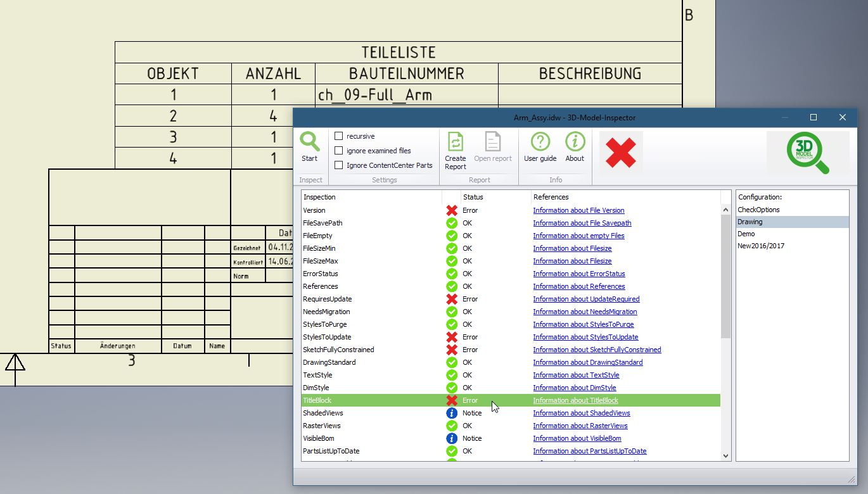Click the error icon in TitleBlock row
The image size is (868, 494).
click(x=452, y=400)
